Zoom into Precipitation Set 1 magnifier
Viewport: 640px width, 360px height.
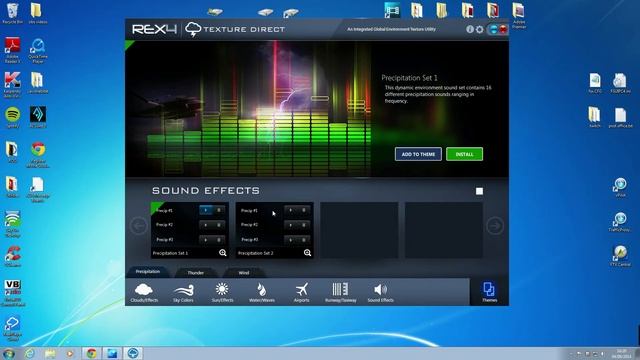(x=222, y=253)
